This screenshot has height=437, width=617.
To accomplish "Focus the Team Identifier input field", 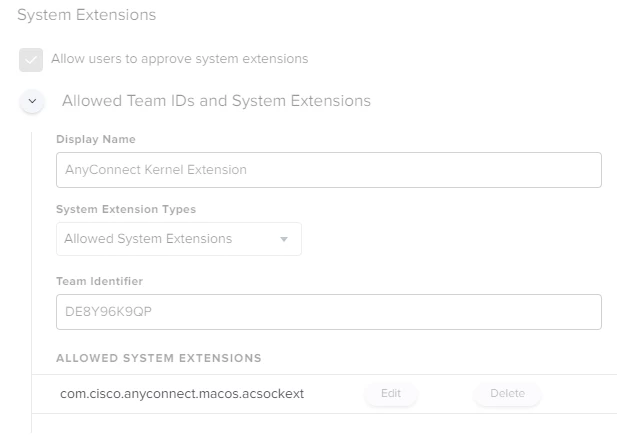I will (329, 312).
